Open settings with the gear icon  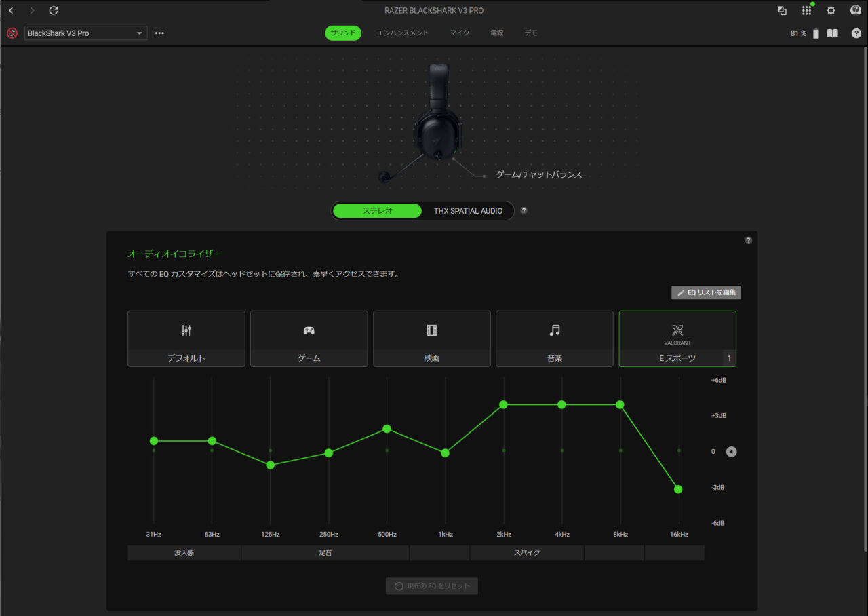pos(831,11)
